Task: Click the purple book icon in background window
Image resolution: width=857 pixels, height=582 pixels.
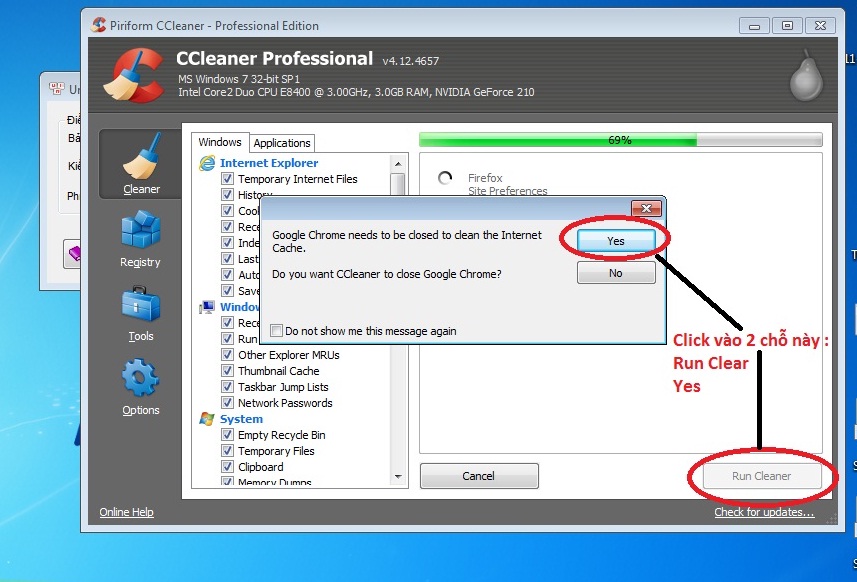Action: coord(74,254)
